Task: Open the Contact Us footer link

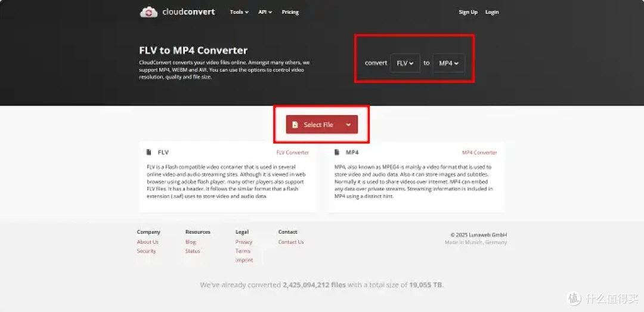Action: pyautogui.click(x=291, y=242)
